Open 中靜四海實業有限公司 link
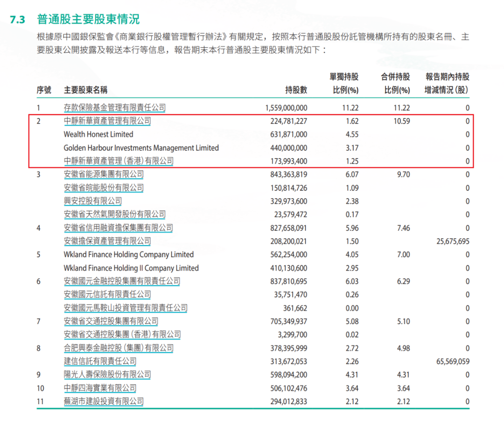This screenshot has height=427, width=504. 100,388
